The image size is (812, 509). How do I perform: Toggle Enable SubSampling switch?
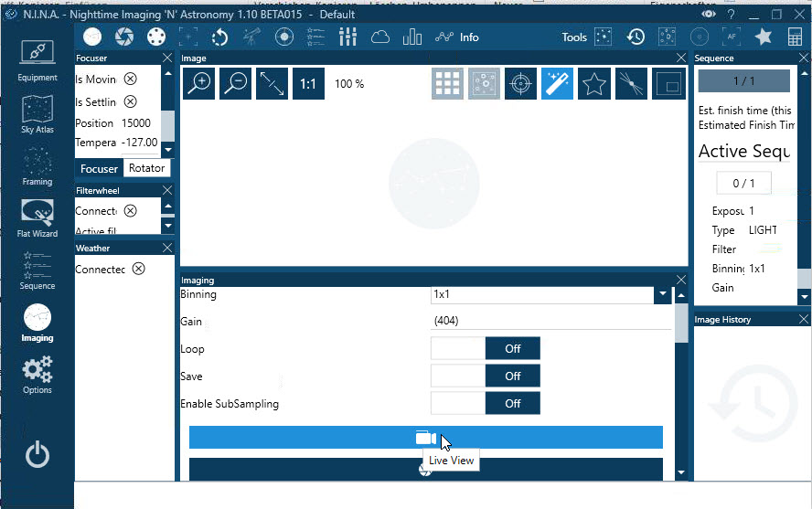[485, 403]
